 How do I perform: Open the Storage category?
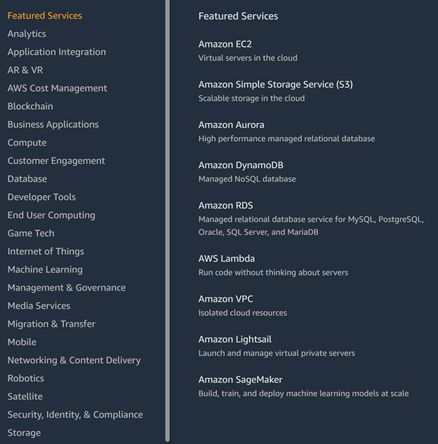click(24, 433)
